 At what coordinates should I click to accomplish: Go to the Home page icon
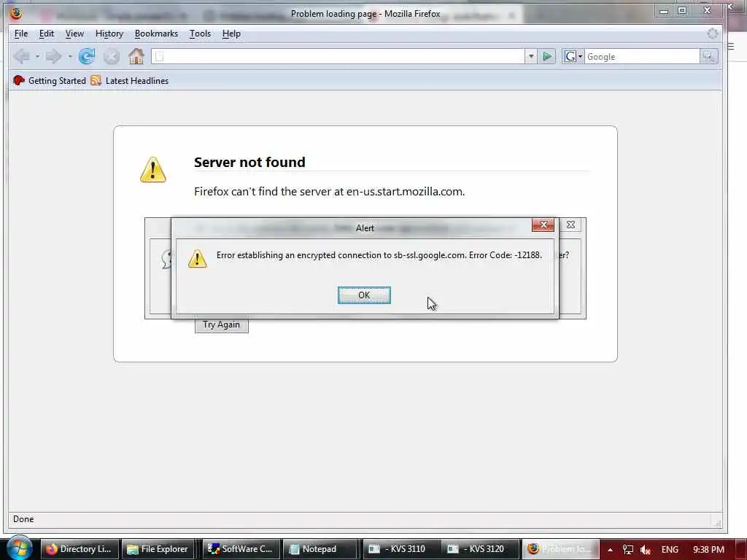tap(136, 56)
